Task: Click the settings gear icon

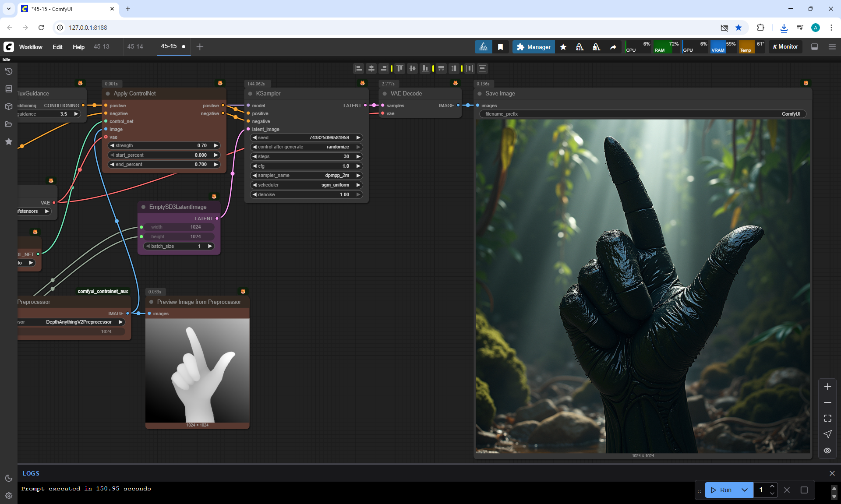Action: click(x=8, y=496)
